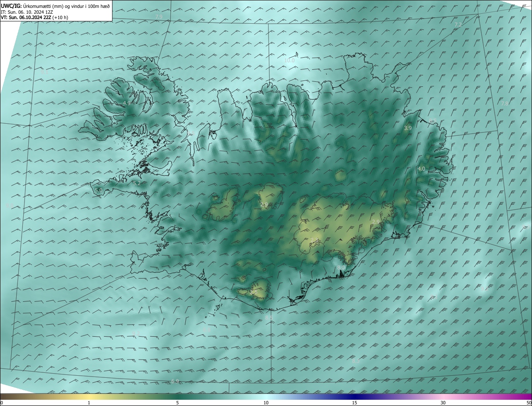
Task: Click the 15 tick on the color scale
Action: [355, 403]
